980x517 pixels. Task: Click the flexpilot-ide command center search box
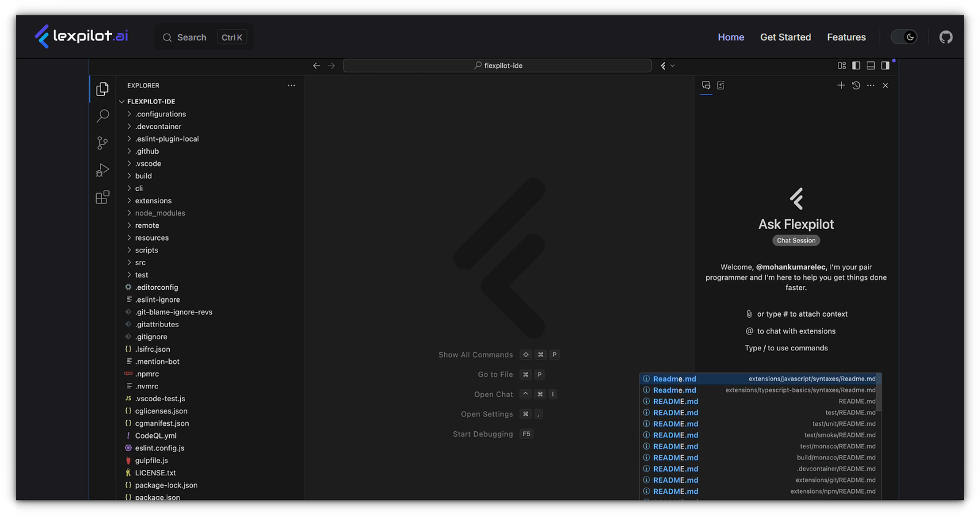click(497, 66)
